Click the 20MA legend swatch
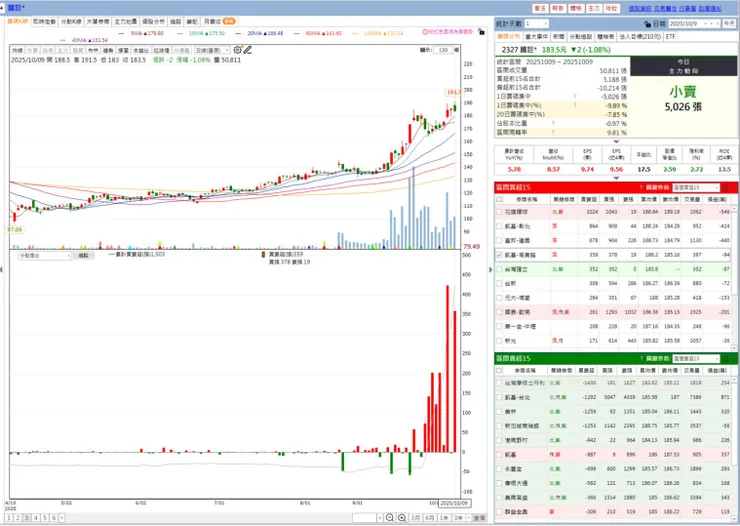The height and width of the screenshot is (526, 740). pos(238,33)
